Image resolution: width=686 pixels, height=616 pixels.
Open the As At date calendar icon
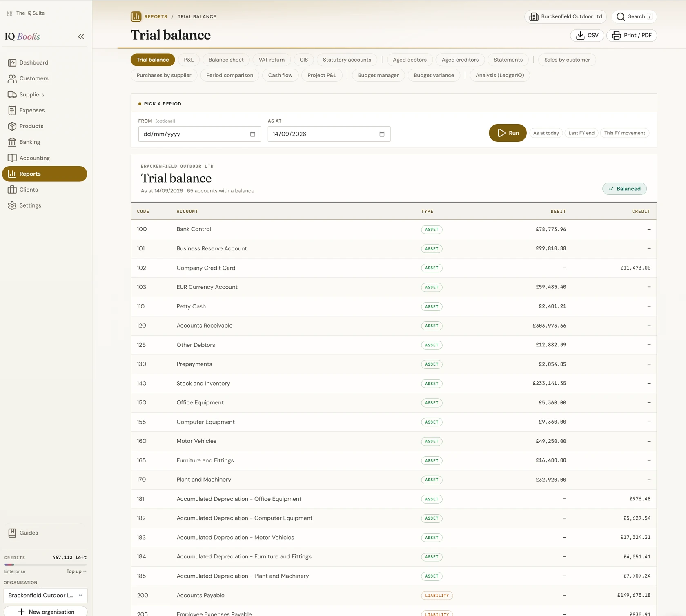382,134
